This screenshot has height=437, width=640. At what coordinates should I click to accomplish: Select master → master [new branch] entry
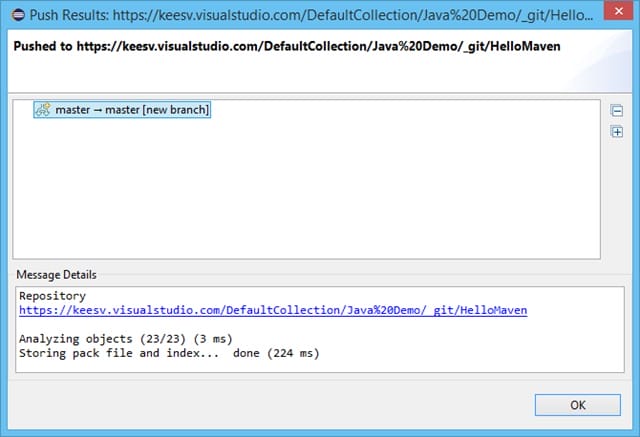coord(122,110)
